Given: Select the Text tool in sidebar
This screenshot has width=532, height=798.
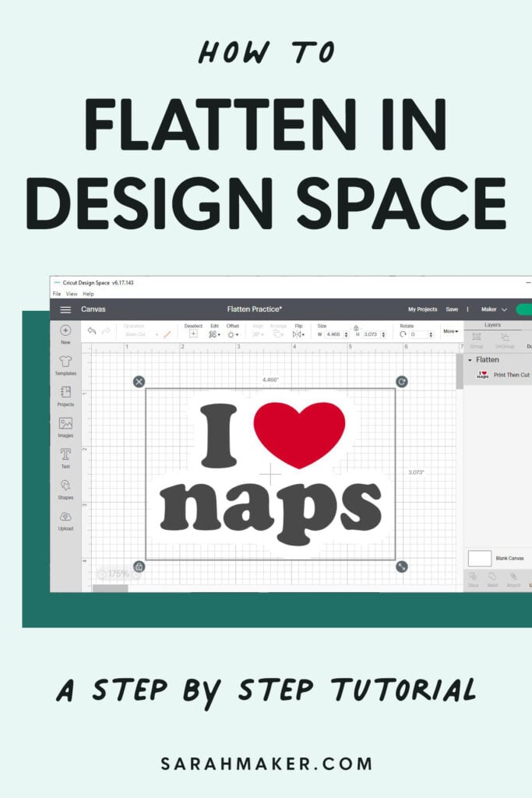Looking at the screenshot, I should tap(65, 457).
